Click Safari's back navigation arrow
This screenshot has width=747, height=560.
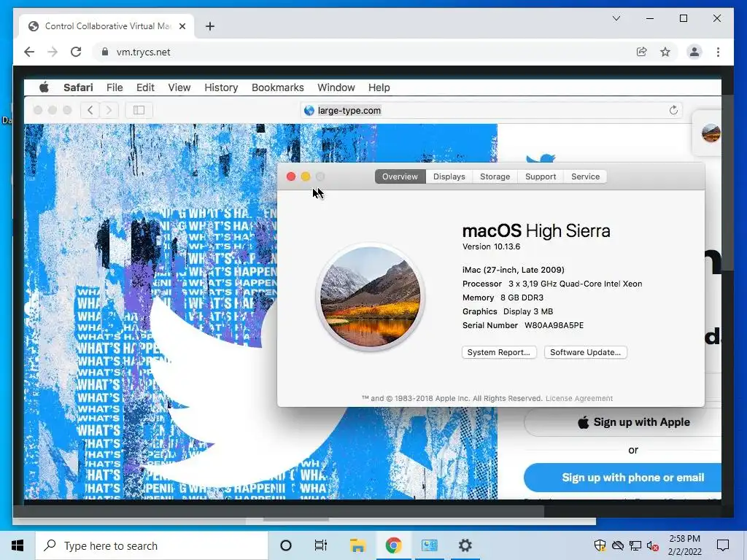90,111
